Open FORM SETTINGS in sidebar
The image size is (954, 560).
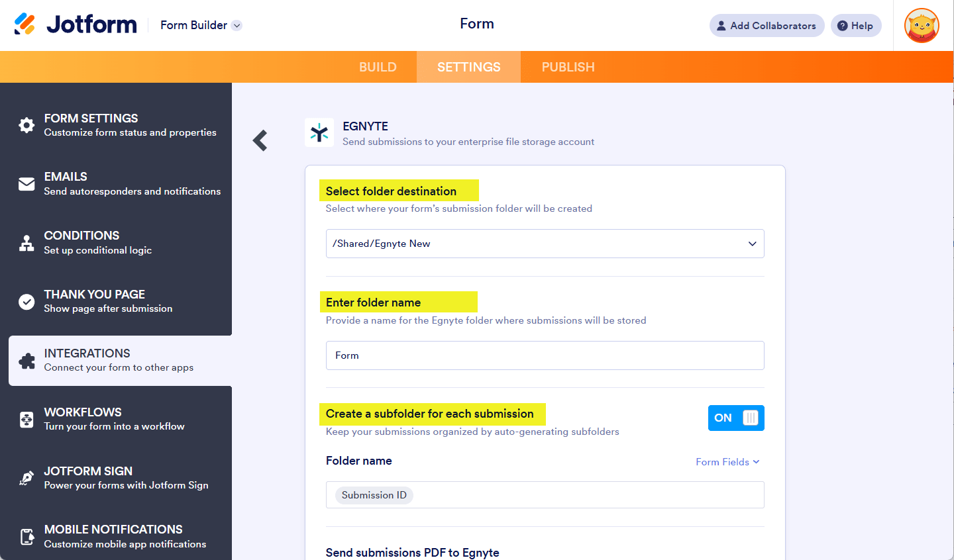(116, 125)
